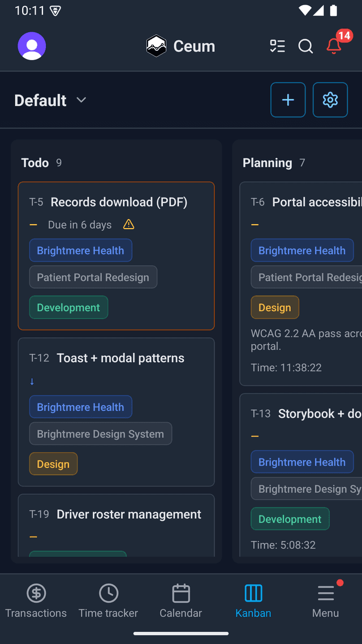
Task: Tap Time: 11:38:22 on Portal accessibility card
Action: (x=286, y=367)
